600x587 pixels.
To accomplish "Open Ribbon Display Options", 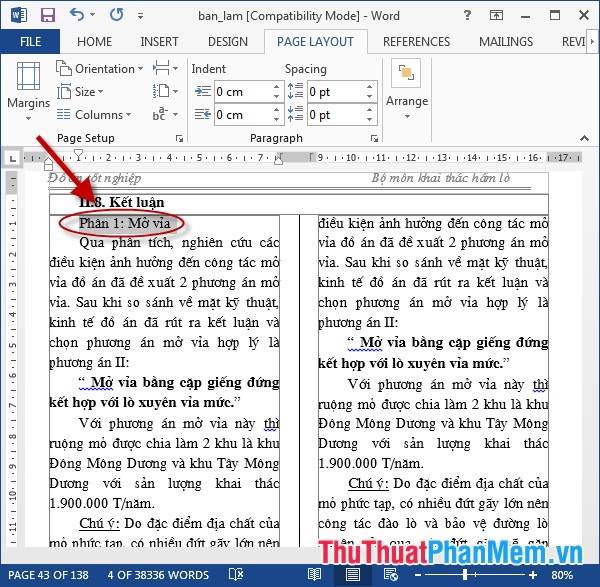I will coord(496,15).
